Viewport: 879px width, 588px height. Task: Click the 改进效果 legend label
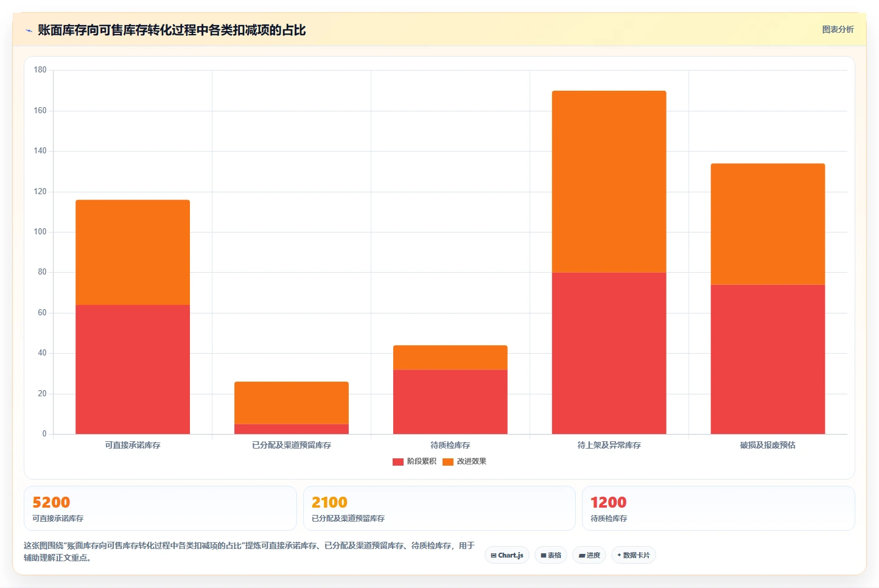[472, 461]
